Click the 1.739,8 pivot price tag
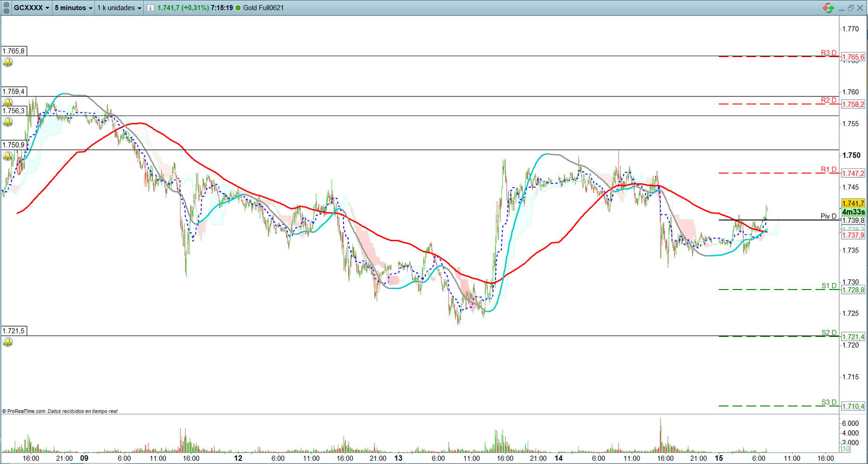 (x=853, y=220)
